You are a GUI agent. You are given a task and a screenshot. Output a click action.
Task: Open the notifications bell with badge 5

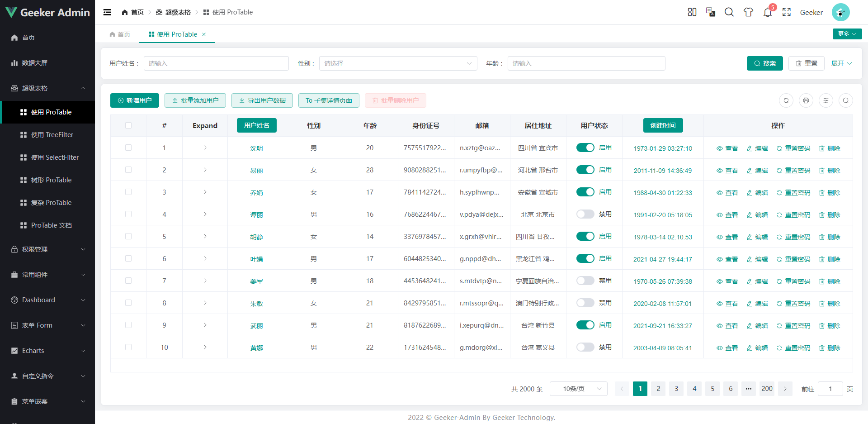pyautogui.click(x=767, y=12)
